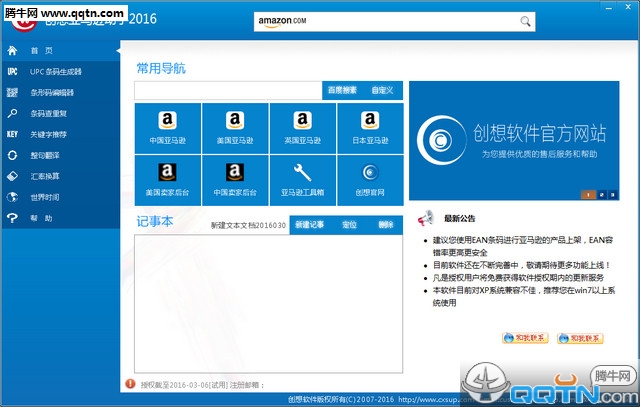Switch banner to slide 3

pyautogui.click(x=612, y=195)
